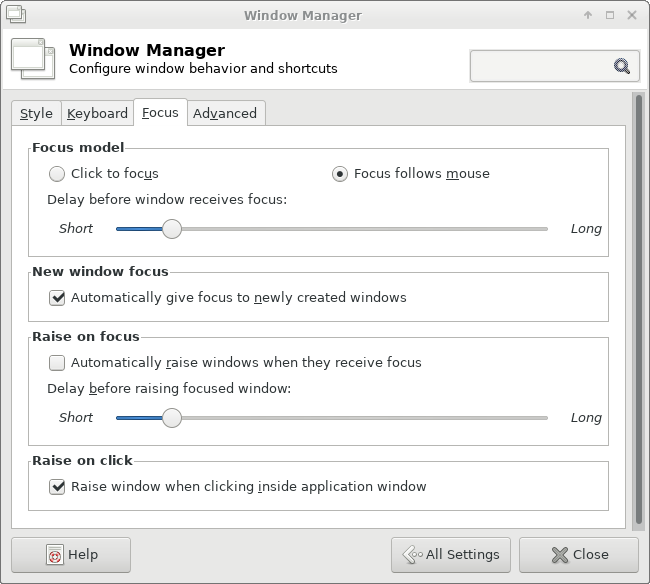Click the vertical scrollbar on right

(638, 311)
